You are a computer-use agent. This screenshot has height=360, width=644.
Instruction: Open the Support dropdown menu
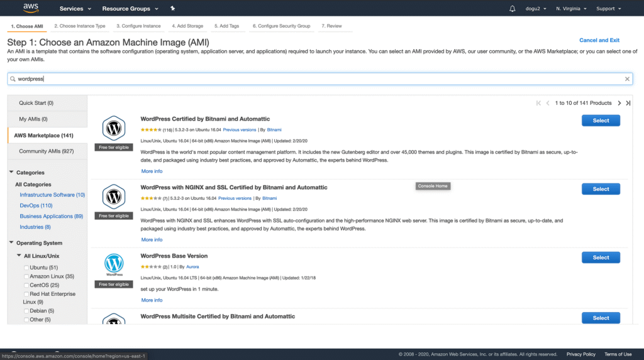(x=609, y=9)
